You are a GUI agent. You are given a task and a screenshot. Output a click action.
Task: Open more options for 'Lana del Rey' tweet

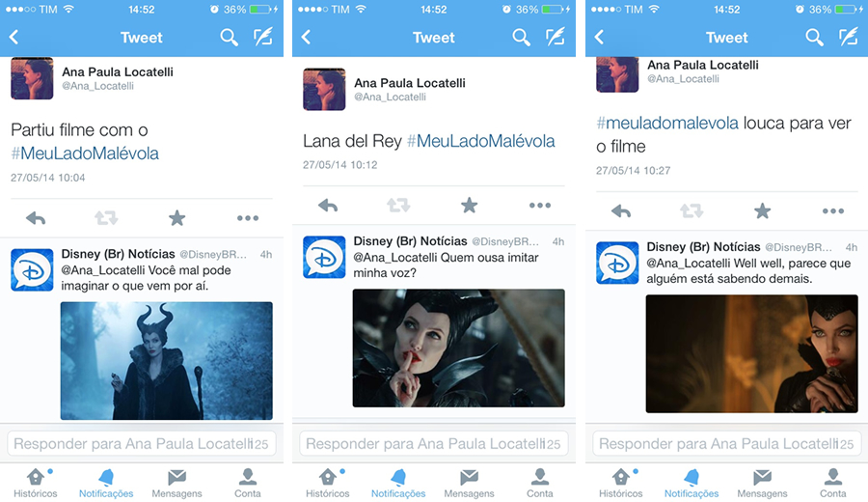point(540,206)
